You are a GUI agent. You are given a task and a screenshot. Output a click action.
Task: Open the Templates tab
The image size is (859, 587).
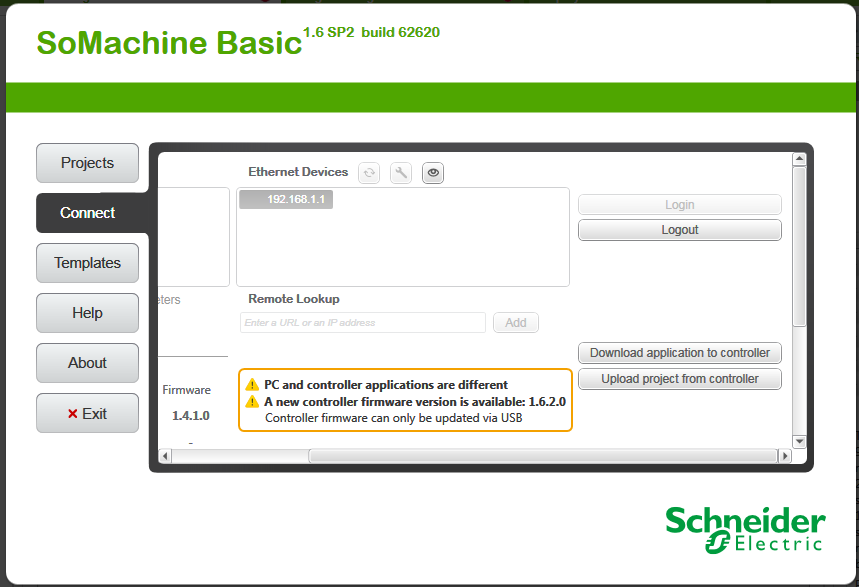coord(86,262)
